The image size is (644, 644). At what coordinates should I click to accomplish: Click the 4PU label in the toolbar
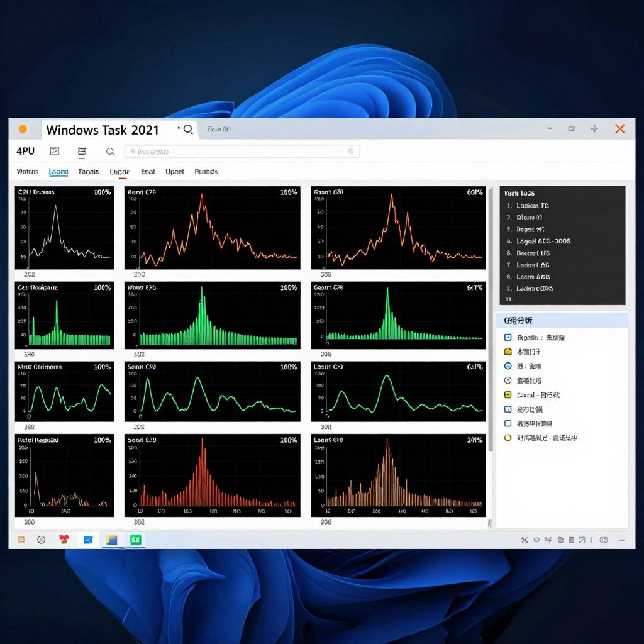(25, 151)
